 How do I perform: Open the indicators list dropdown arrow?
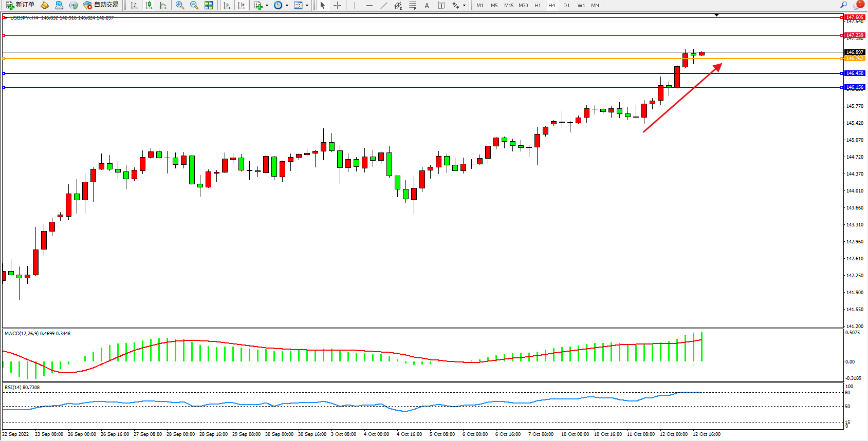[x=267, y=5]
